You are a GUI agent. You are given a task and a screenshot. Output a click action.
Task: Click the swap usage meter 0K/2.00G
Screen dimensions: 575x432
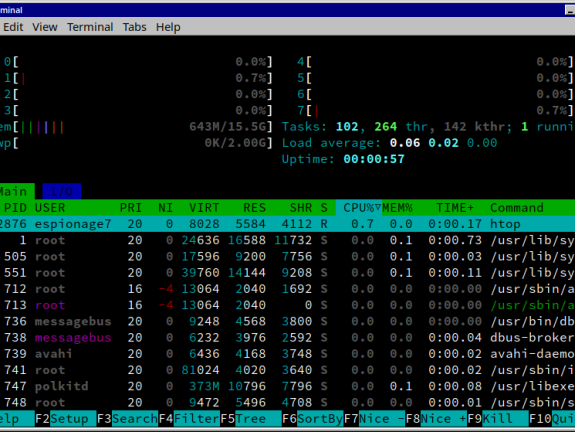pyautogui.click(x=136, y=143)
